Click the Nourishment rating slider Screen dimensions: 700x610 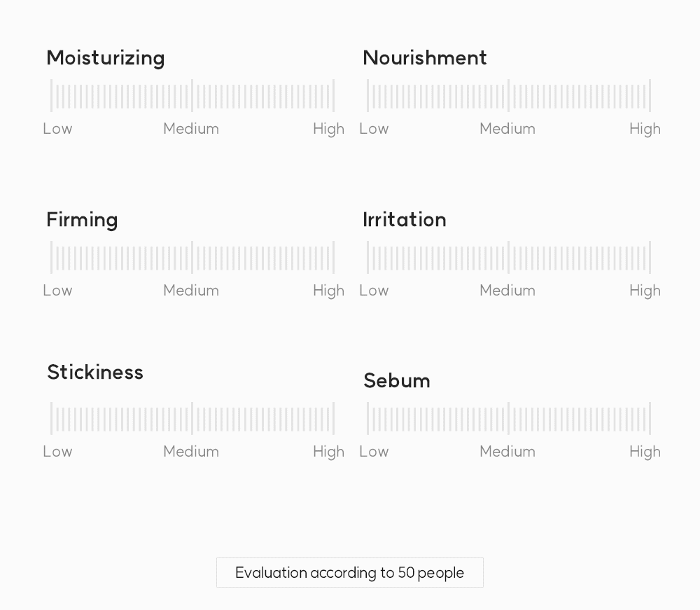point(509,96)
